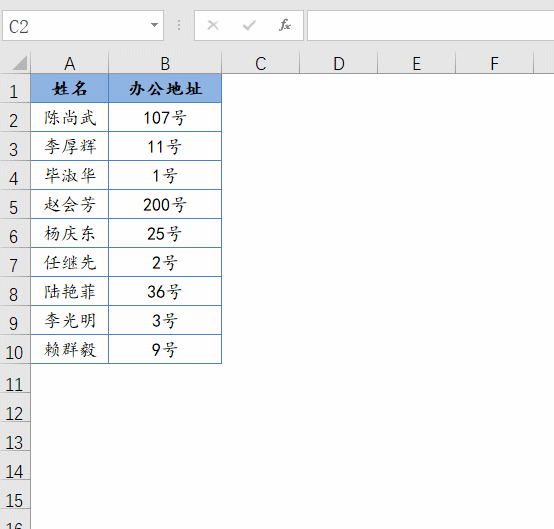Click into the formula bar input
This screenshot has width=554, height=529.
[x=430, y=26]
